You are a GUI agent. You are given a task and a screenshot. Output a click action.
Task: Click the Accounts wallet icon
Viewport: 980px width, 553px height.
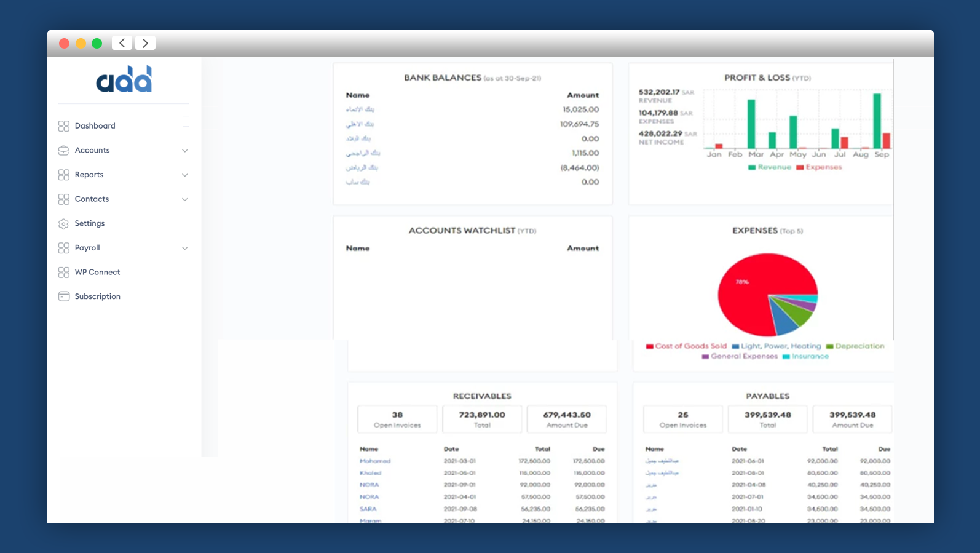(x=63, y=151)
